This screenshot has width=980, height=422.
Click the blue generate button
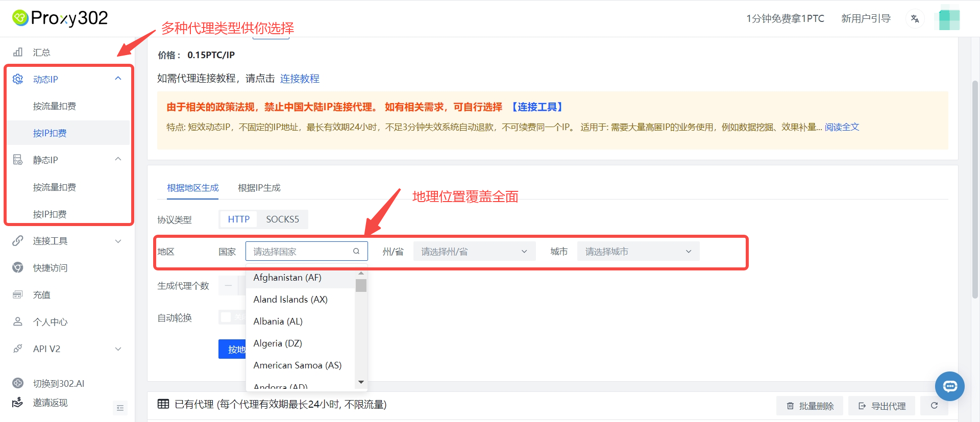[x=233, y=349]
